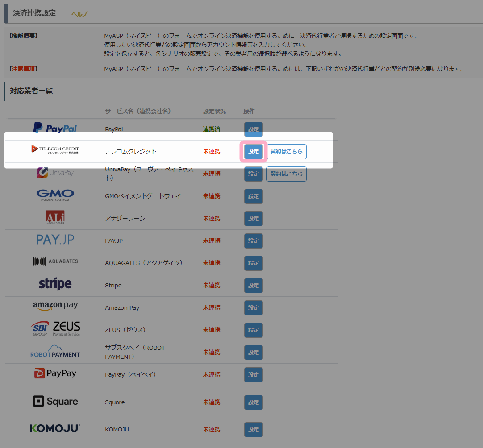Open settings for GMOペイメントゲートウェイ
This screenshot has width=483, height=448.
click(254, 196)
